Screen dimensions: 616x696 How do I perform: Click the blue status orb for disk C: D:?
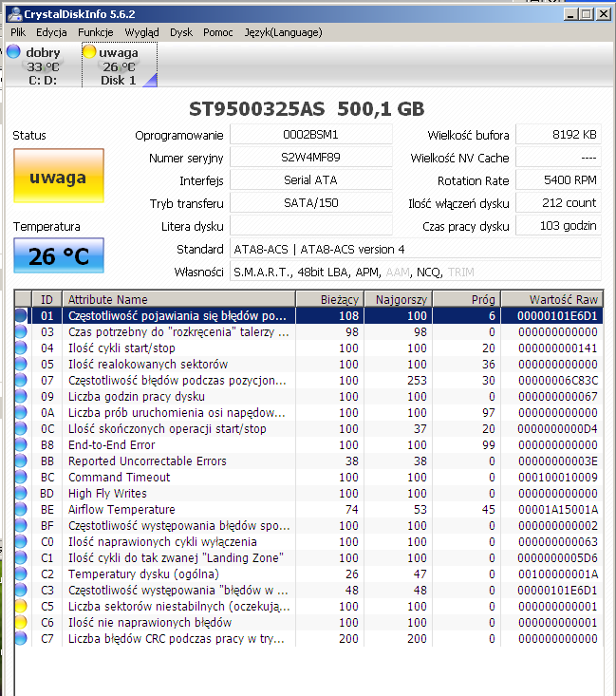(x=13, y=52)
